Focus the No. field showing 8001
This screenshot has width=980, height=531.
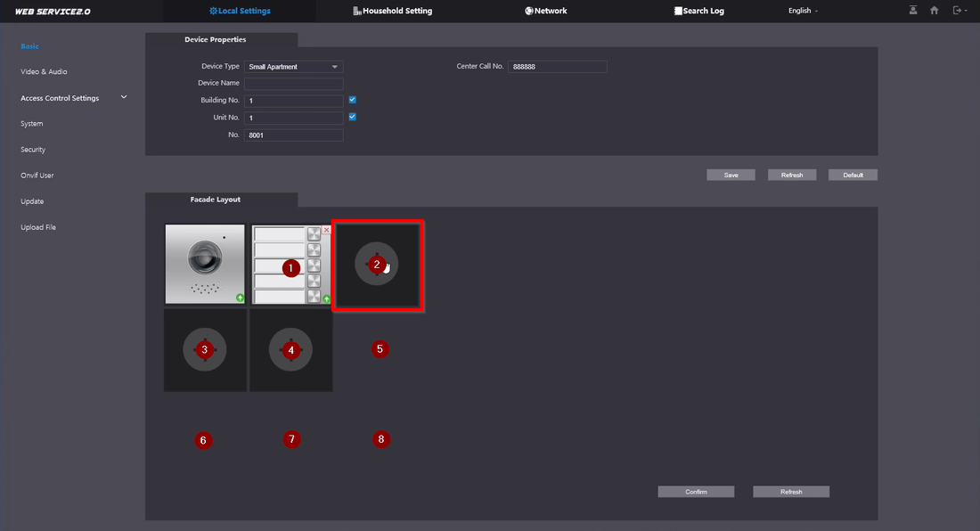(293, 135)
